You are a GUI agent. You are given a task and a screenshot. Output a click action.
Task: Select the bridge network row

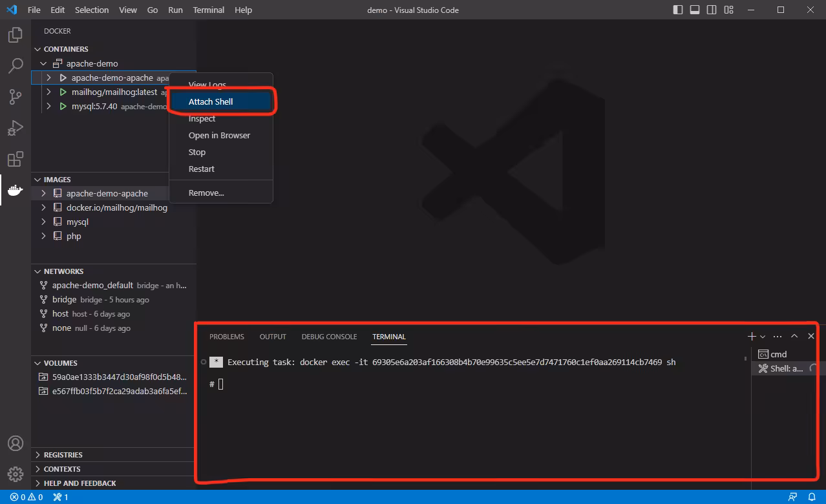114,299
